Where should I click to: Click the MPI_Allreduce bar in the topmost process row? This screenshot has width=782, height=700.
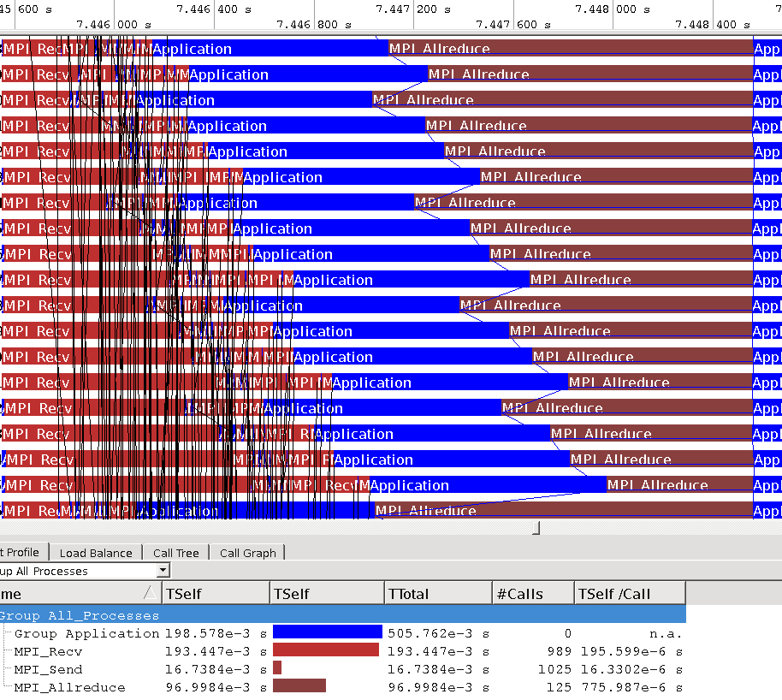571,49
